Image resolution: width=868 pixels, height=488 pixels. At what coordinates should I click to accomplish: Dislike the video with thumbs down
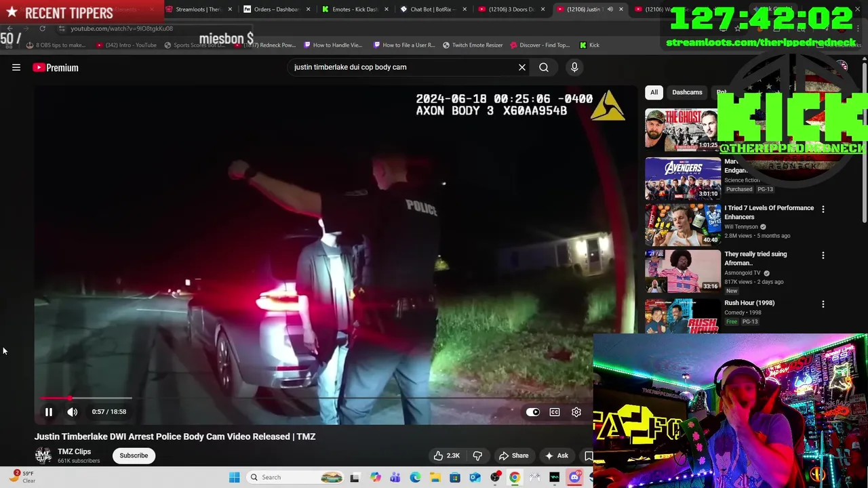[477, 455]
